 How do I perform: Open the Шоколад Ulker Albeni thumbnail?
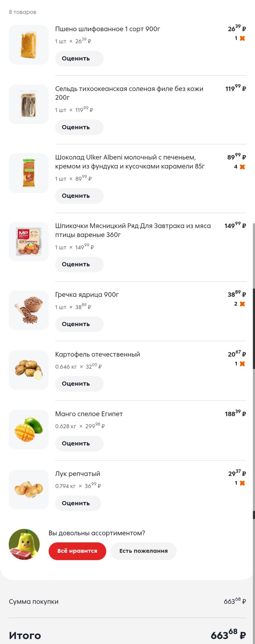point(29,173)
